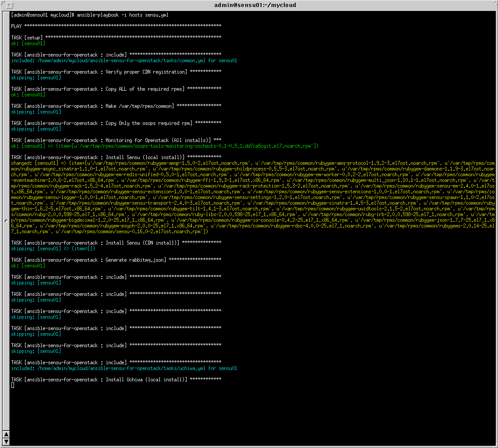The height and width of the screenshot is (448, 498).
Task: Click the terminal cursor block at the bottom
Action: point(13,385)
